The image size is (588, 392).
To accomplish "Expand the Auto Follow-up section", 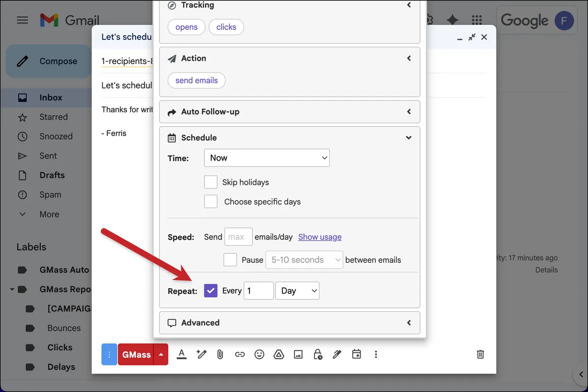I will 409,112.
